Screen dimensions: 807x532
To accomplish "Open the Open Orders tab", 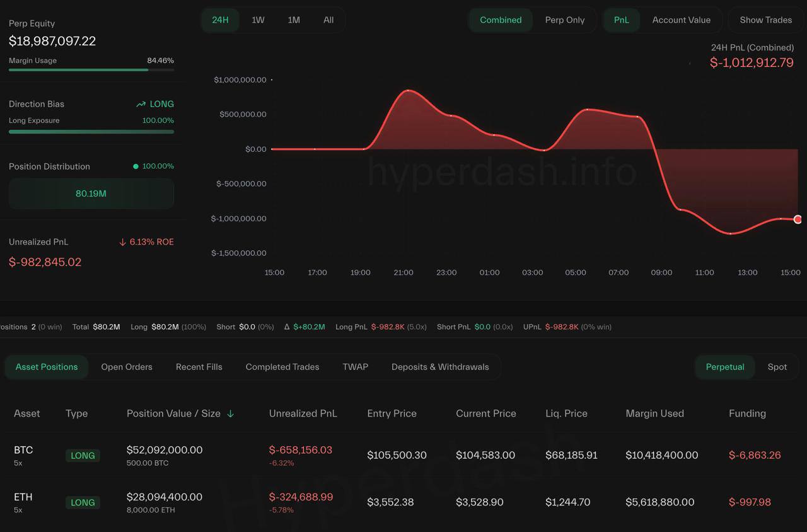I will click(x=127, y=367).
